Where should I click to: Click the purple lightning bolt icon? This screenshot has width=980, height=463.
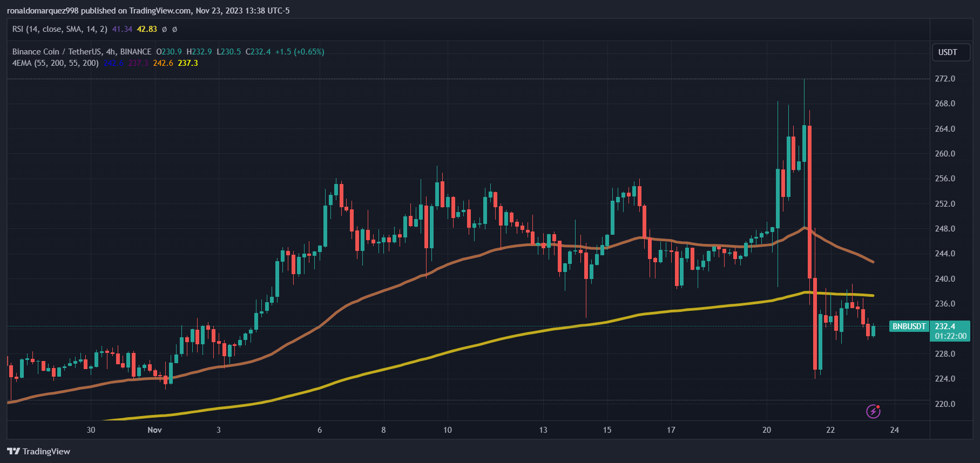[x=873, y=411]
